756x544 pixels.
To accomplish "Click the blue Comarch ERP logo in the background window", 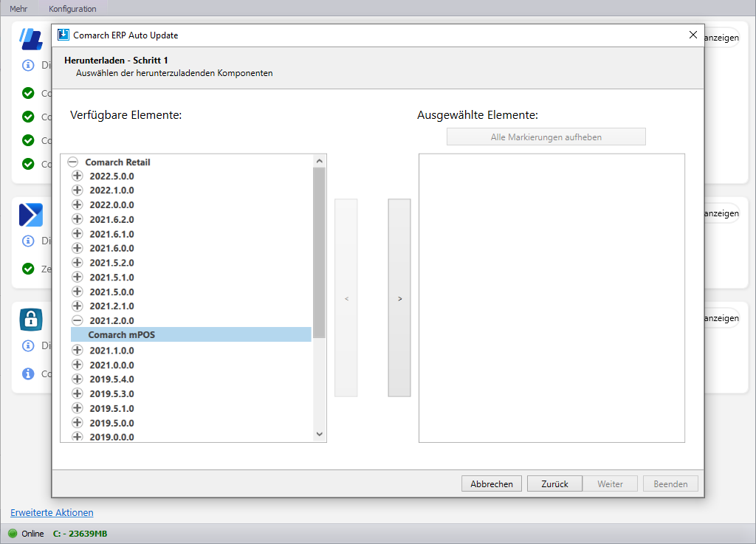I will [x=31, y=39].
